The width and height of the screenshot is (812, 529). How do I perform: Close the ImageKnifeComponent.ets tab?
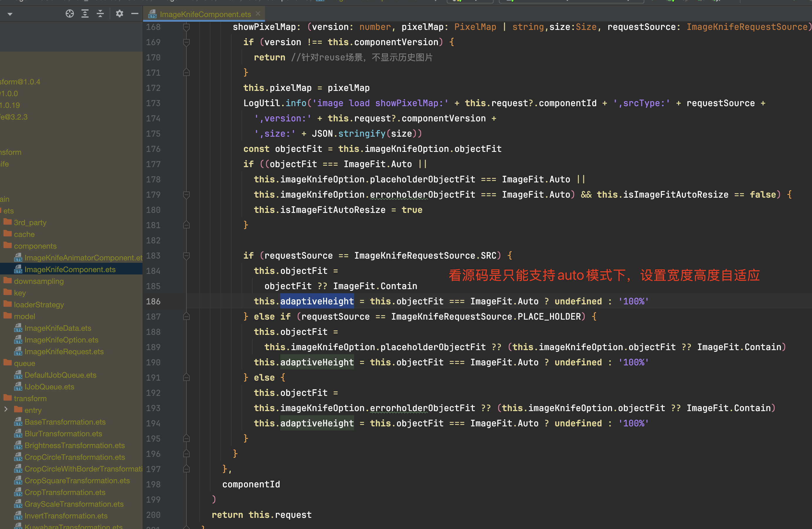pyautogui.click(x=258, y=14)
